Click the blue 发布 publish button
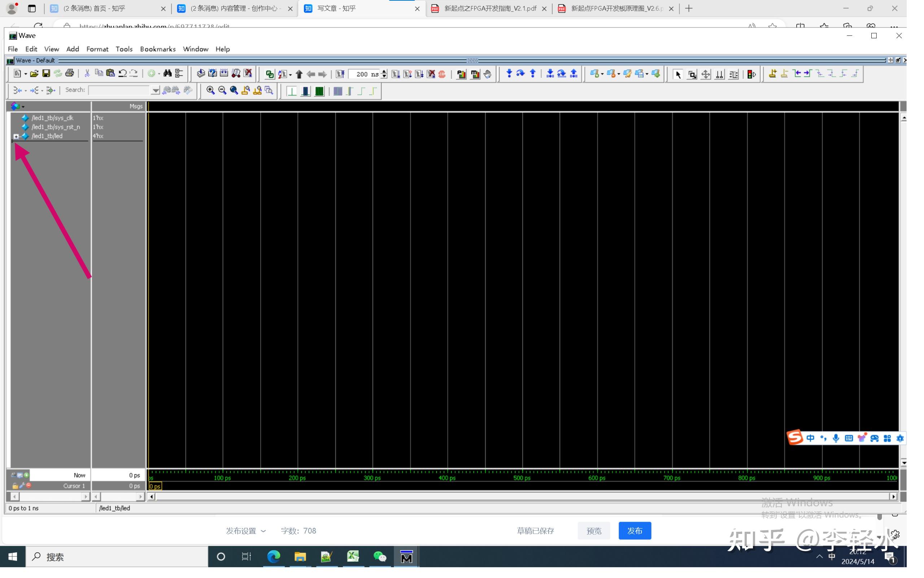 (635, 531)
